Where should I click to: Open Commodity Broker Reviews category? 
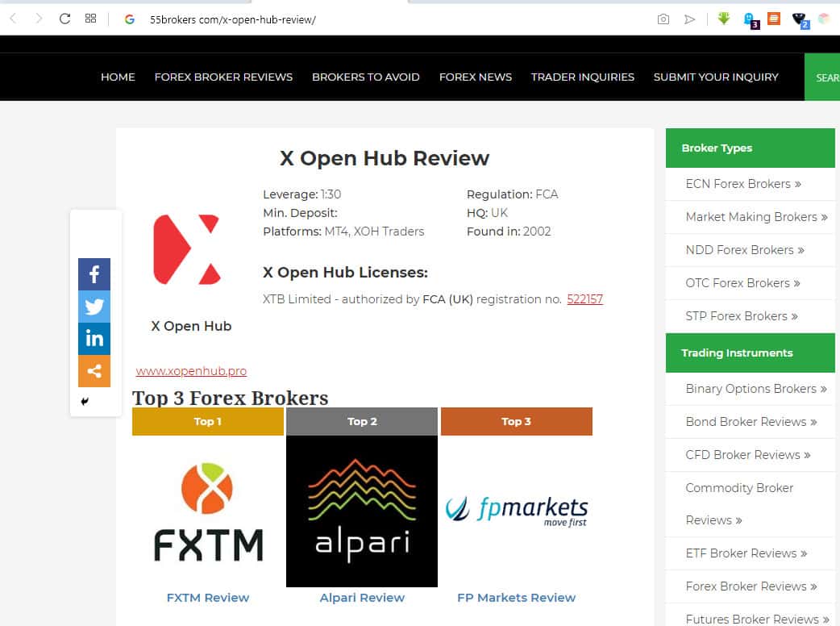[739, 504]
